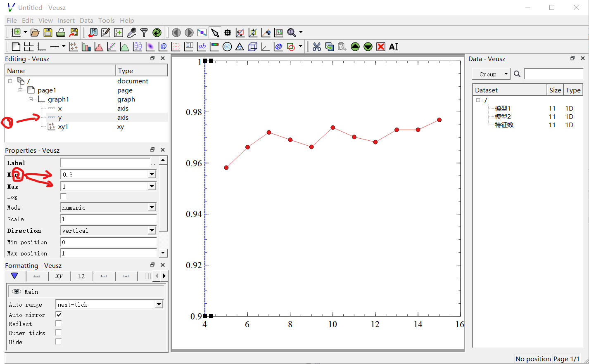Add a function curve plot icon
This screenshot has width=589, height=364.
[x=125, y=47]
